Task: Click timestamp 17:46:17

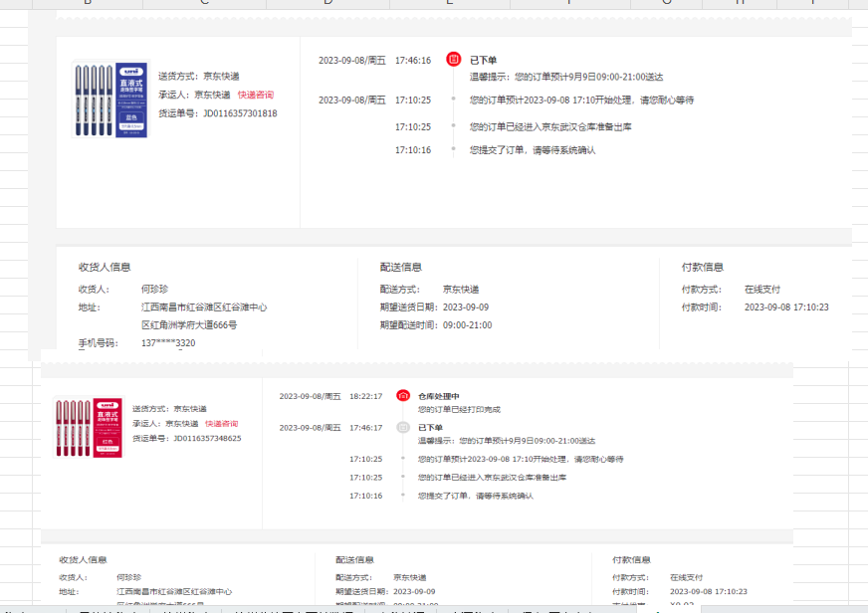Action: click(x=366, y=428)
